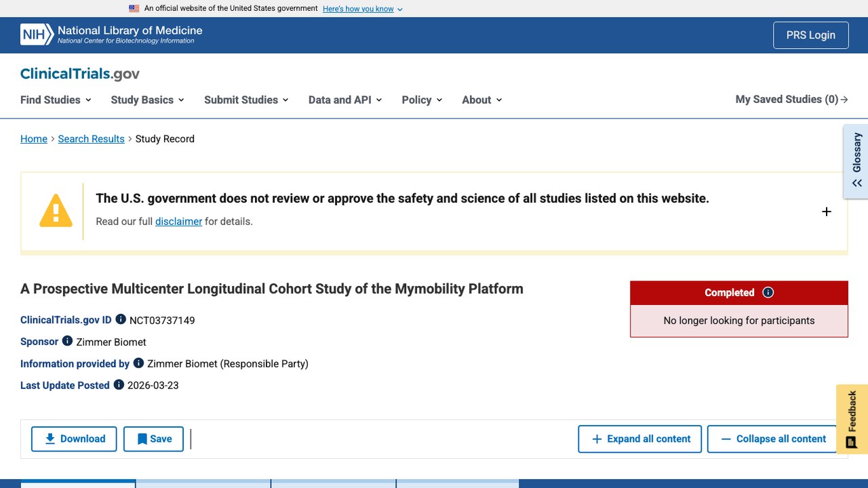Open the About menu
This screenshot has width=868, height=488.
pyautogui.click(x=482, y=100)
